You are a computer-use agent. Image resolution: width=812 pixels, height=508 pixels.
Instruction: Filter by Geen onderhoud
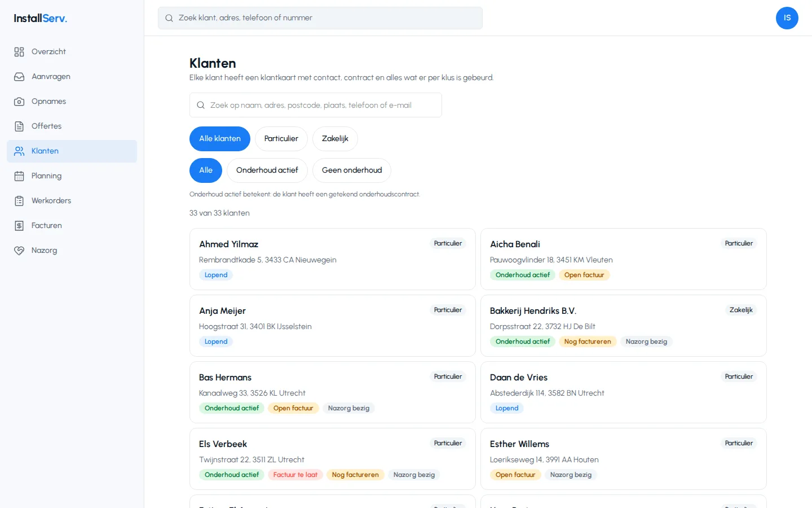tap(352, 170)
